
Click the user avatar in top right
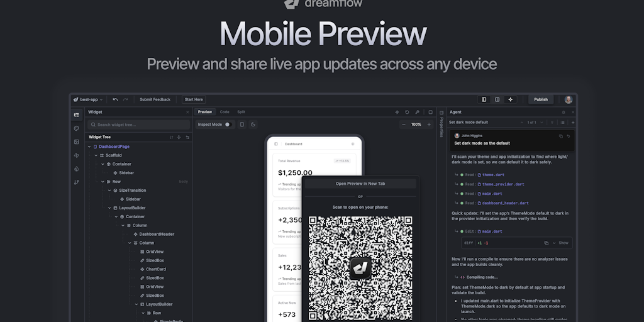pyautogui.click(x=569, y=100)
